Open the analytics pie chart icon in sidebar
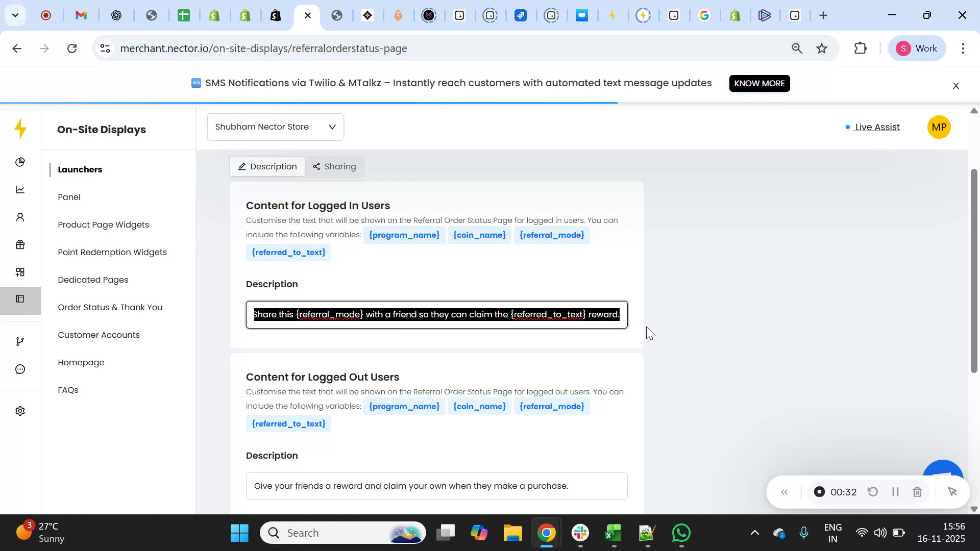 coord(20,162)
